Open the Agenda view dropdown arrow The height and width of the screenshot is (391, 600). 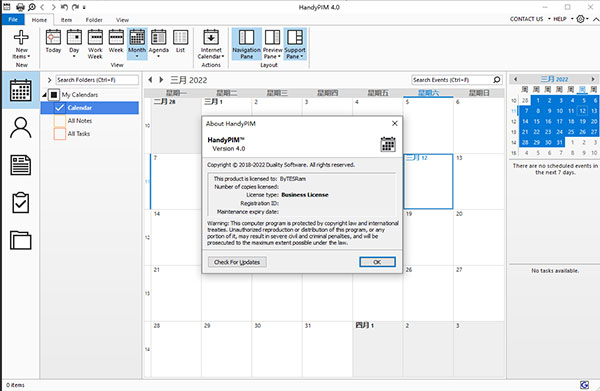158,57
